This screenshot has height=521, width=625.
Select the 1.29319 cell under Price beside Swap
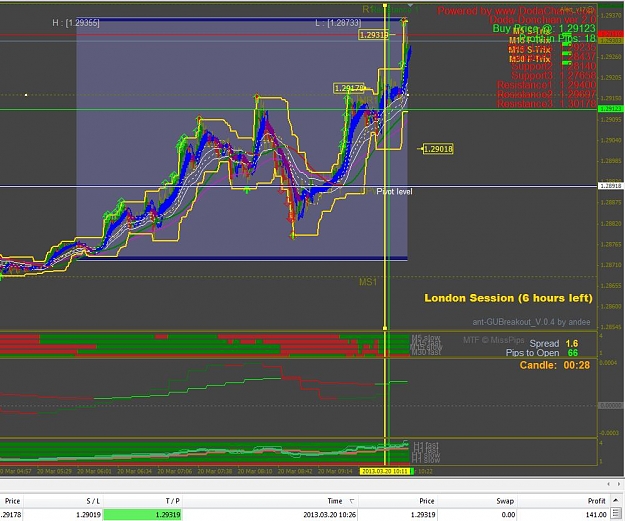pos(423,515)
